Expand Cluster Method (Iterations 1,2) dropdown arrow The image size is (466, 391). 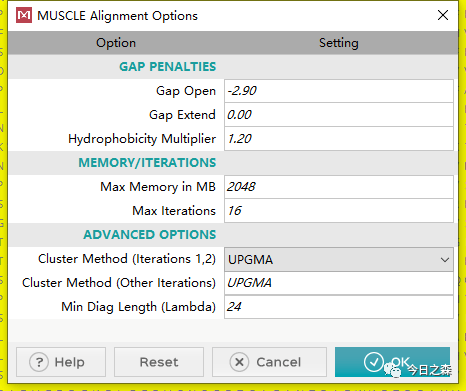point(445,260)
